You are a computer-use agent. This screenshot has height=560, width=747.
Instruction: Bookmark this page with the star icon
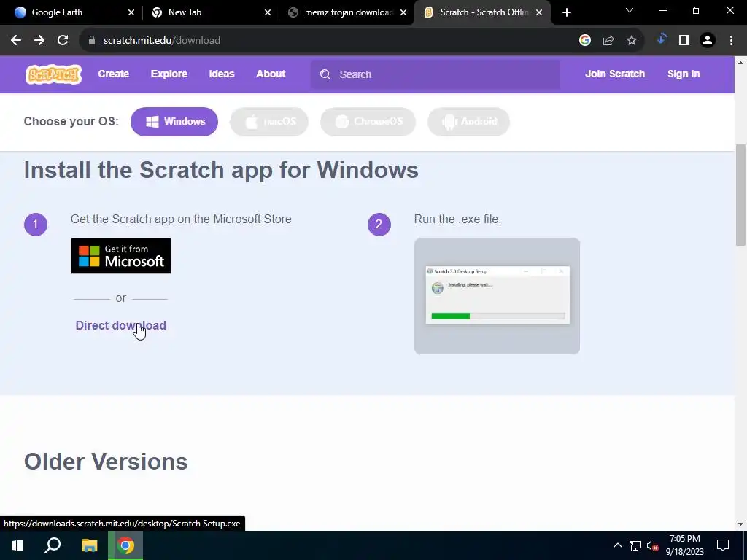tap(632, 41)
